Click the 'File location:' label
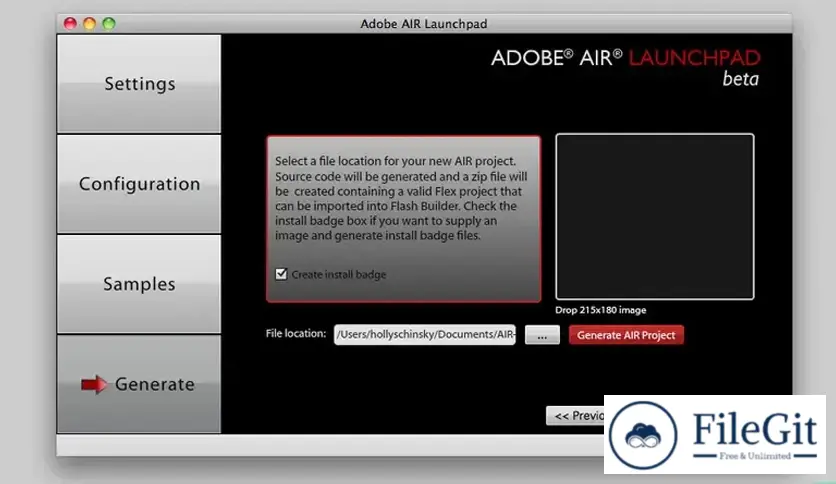The height and width of the screenshot is (484, 836). coord(295,334)
